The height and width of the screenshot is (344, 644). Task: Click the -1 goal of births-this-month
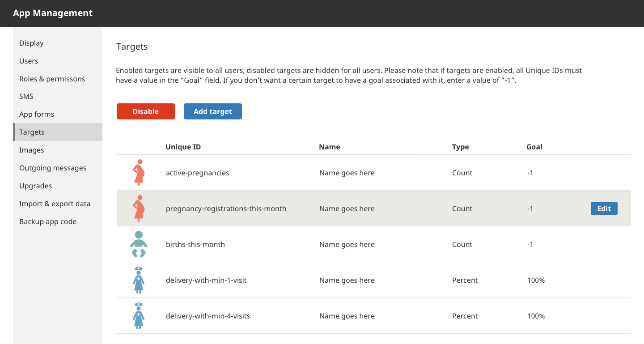[x=530, y=244]
